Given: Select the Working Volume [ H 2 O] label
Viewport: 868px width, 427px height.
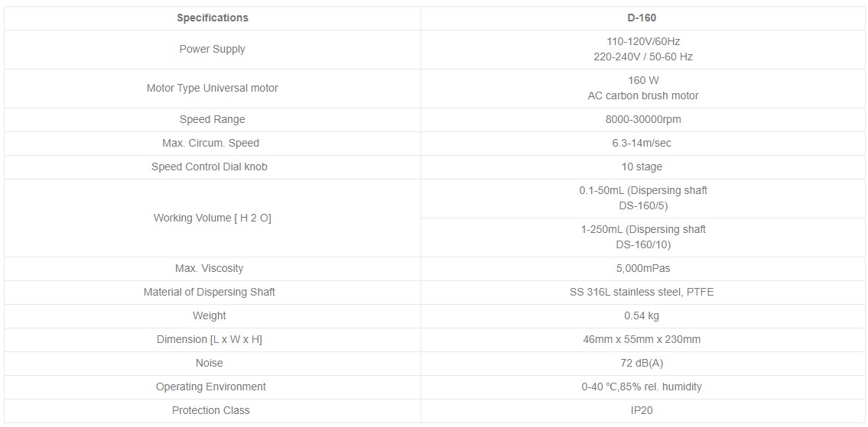Looking at the screenshot, I should (x=212, y=218).
